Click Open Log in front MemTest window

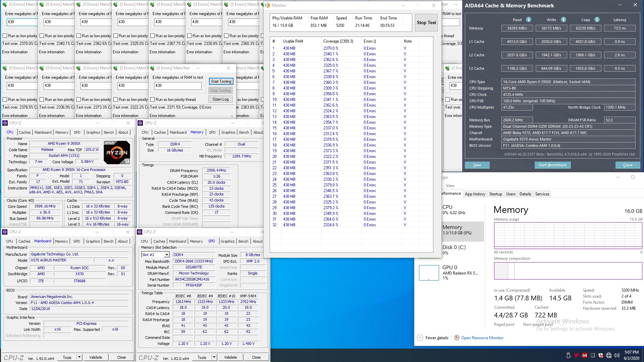point(220,99)
